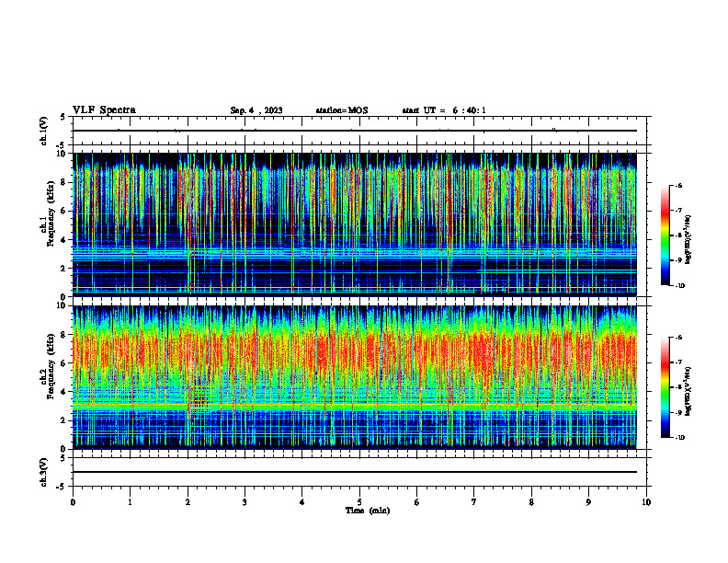Click the "4" tick on the time axis
728x563 pixels.
pyautogui.click(x=302, y=502)
